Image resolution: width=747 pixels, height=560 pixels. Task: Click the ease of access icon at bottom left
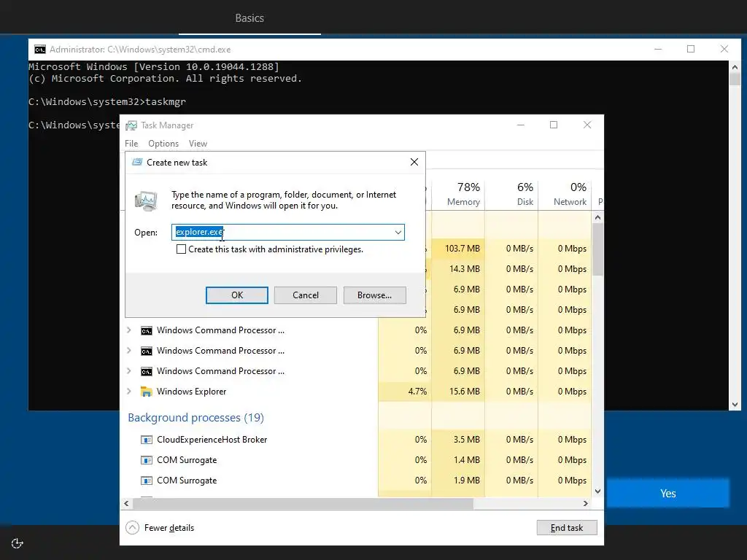(18, 543)
